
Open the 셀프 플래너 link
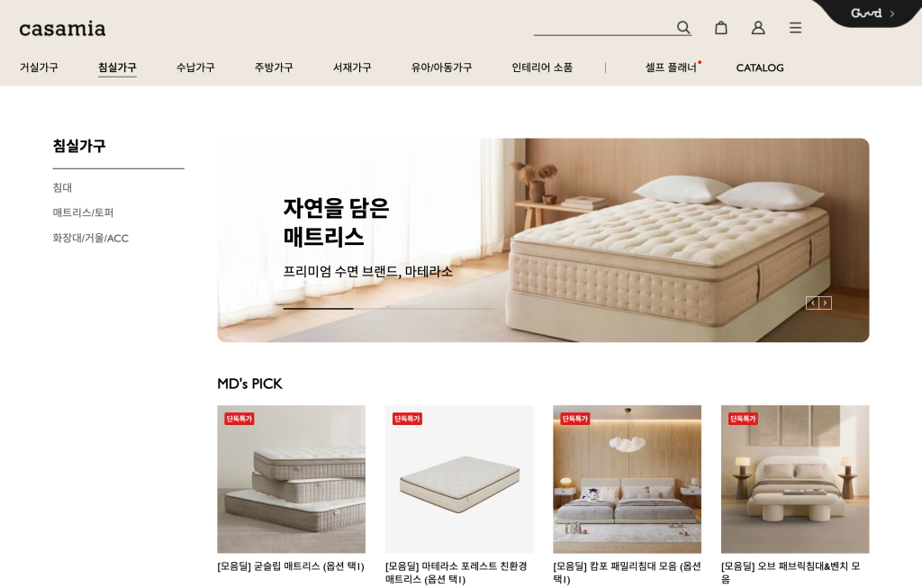[671, 68]
